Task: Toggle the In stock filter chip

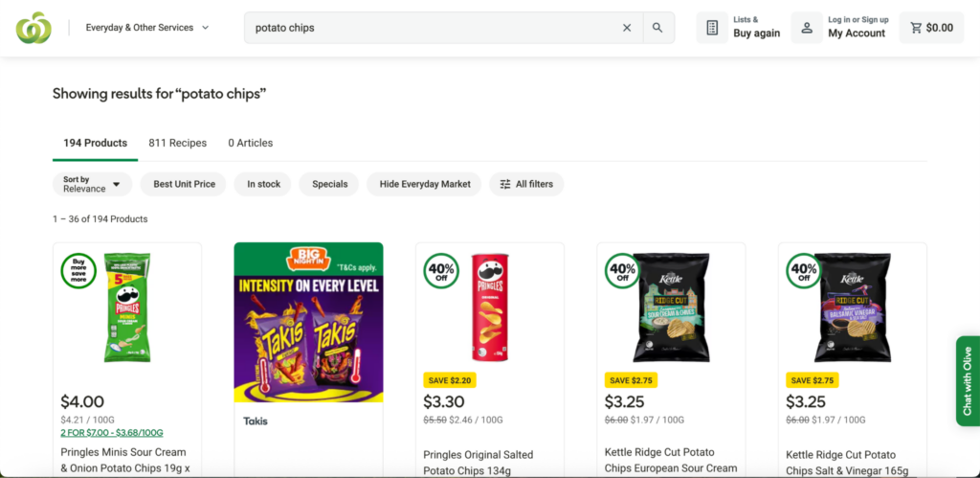Action: click(x=263, y=184)
